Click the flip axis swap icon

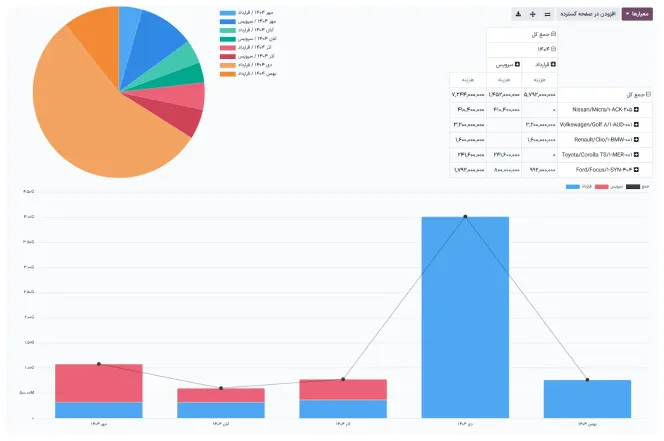[547, 14]
